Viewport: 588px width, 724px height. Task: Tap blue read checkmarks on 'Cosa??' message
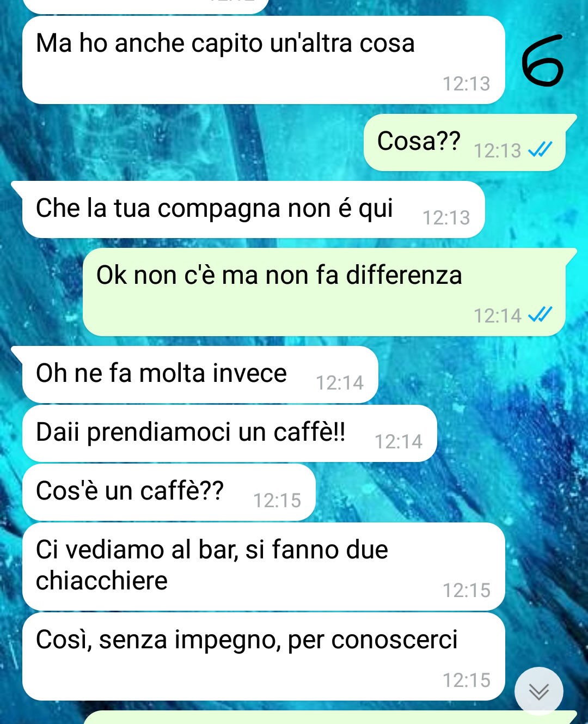pos(540,149)
